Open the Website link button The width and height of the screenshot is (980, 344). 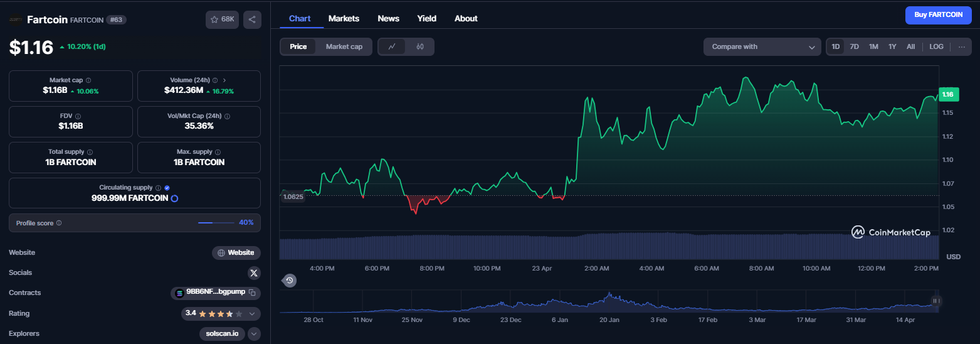click(236, 253)
